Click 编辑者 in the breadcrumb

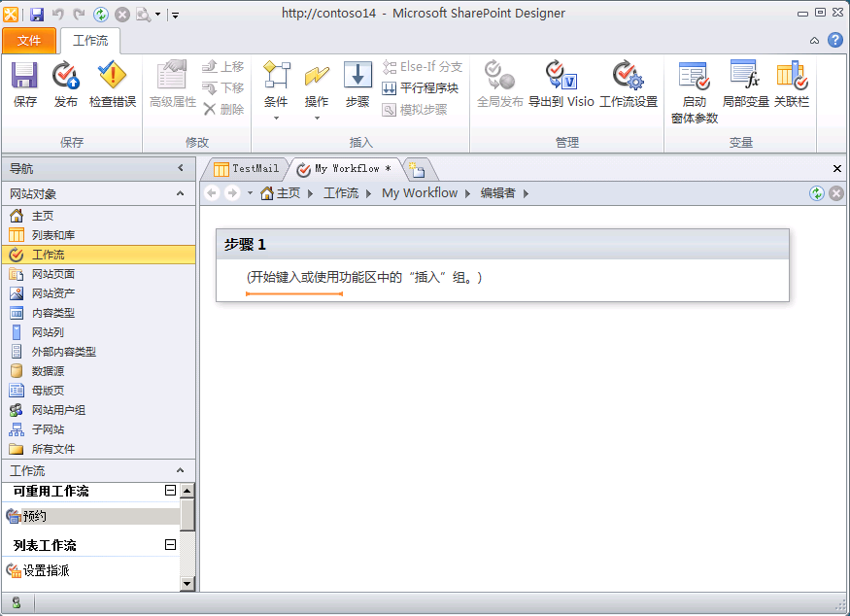pos(497,193)
